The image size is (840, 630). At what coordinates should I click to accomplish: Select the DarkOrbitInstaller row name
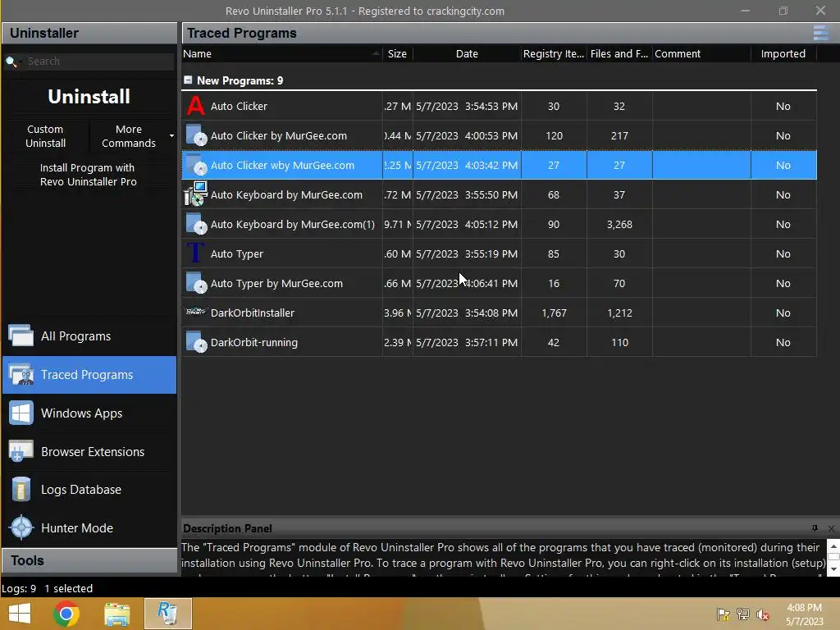coord(253,313)
